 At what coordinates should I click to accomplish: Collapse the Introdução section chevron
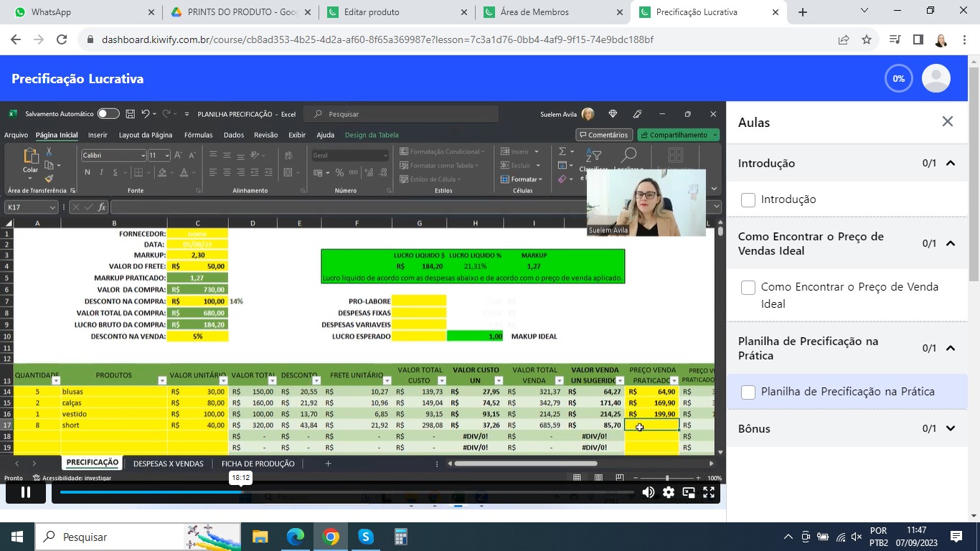tap(951, 163)
